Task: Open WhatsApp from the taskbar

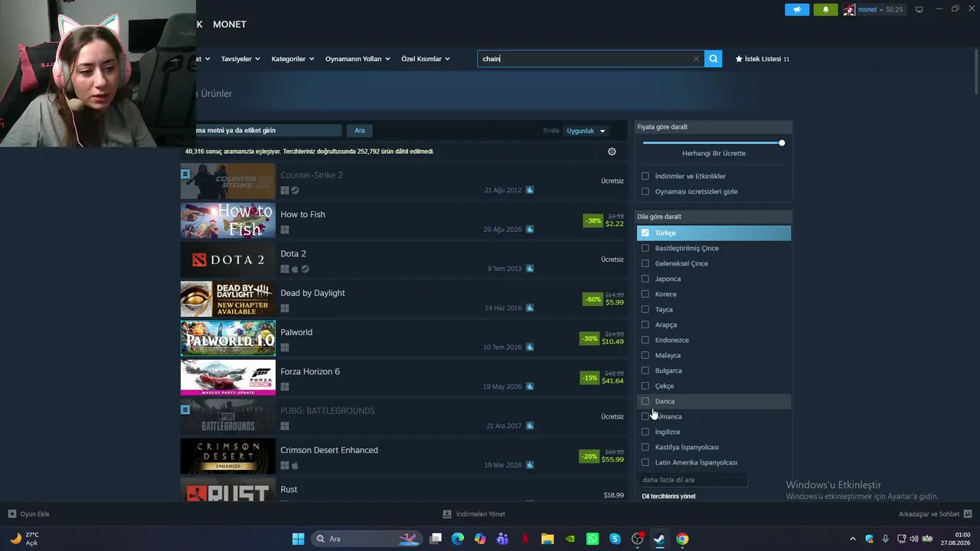Action: [x=593, y=539]
